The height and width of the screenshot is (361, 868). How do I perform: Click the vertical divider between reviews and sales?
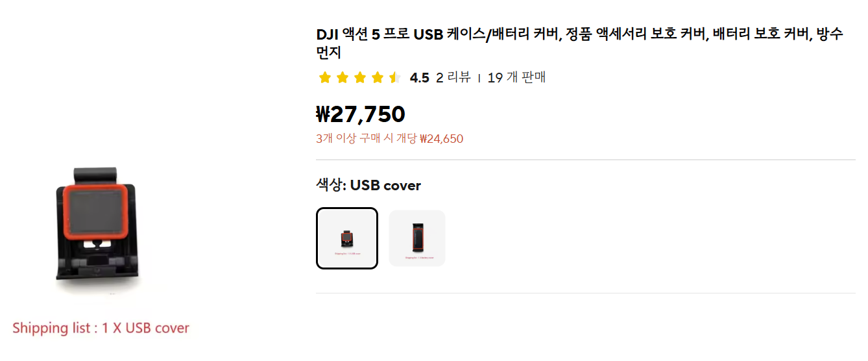[x=479, y=78]
